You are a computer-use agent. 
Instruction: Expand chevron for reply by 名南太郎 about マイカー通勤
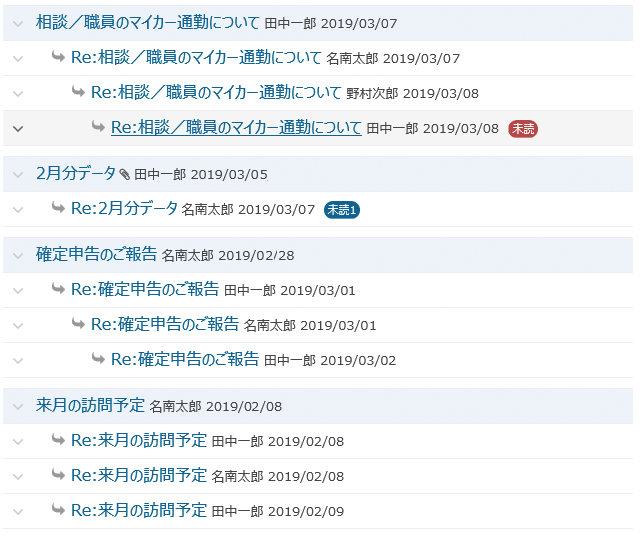tap(18, 59)
